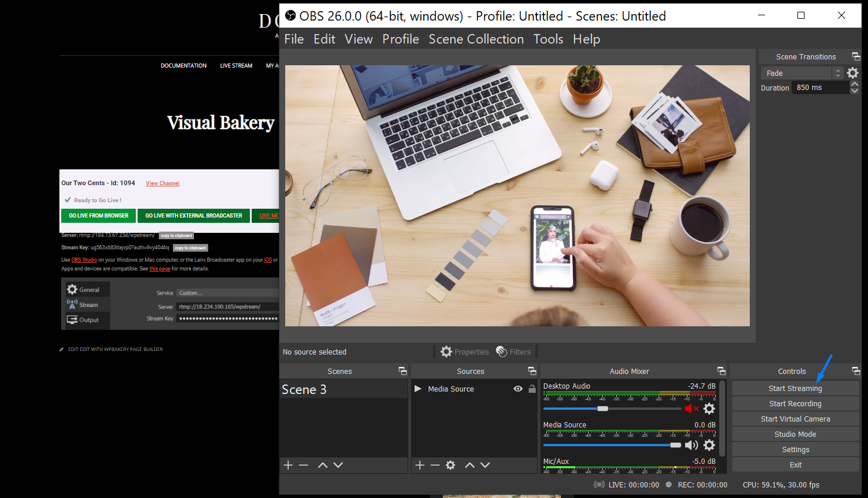Open OBS Settings from Controls
Image resolution: width=868 pixels, height=498 pixels.
click(x=796, y=449)
